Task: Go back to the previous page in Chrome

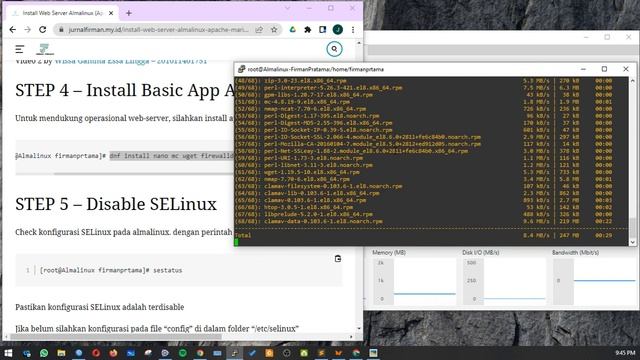Action: (x=12, y=30)
